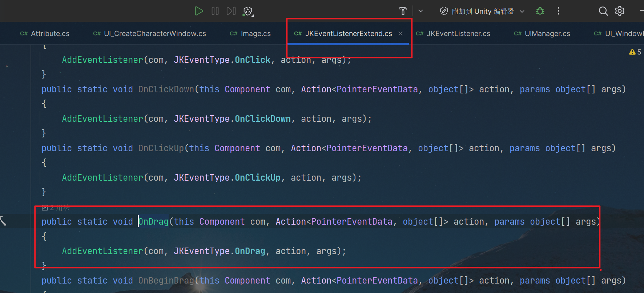The width and height of the screenshot is (644, 293).
Task: Select the UIManager.cs tab
Action: 542,33
